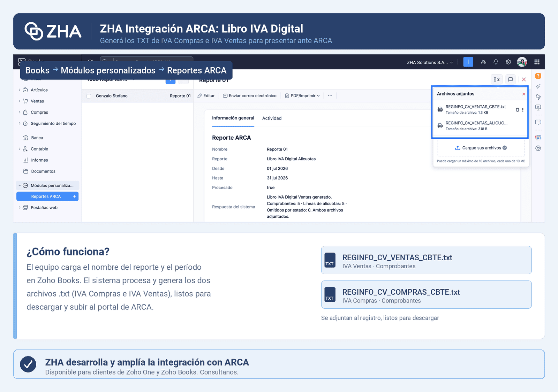Click Enviar correo electrónico
Viewport: 558px width, 392px height.
coord(250,96)
